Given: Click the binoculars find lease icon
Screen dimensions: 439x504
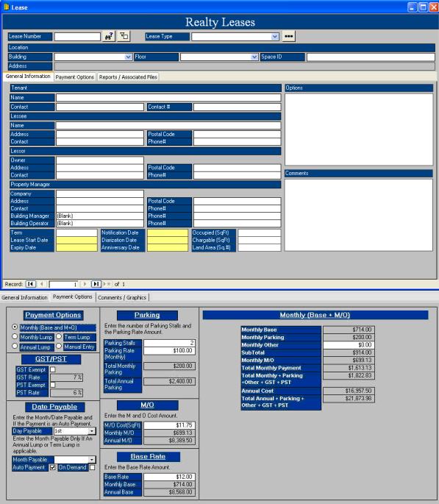Looking at the screenshot, I should tap(109, 36).
